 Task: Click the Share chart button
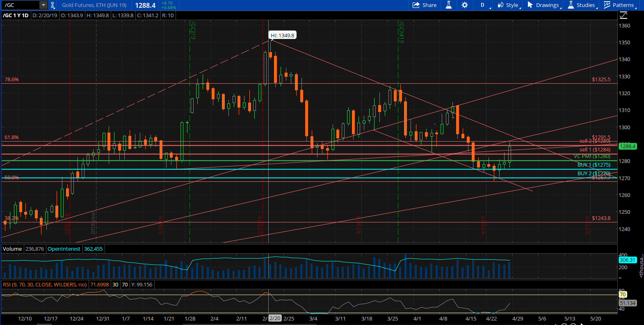425,5
